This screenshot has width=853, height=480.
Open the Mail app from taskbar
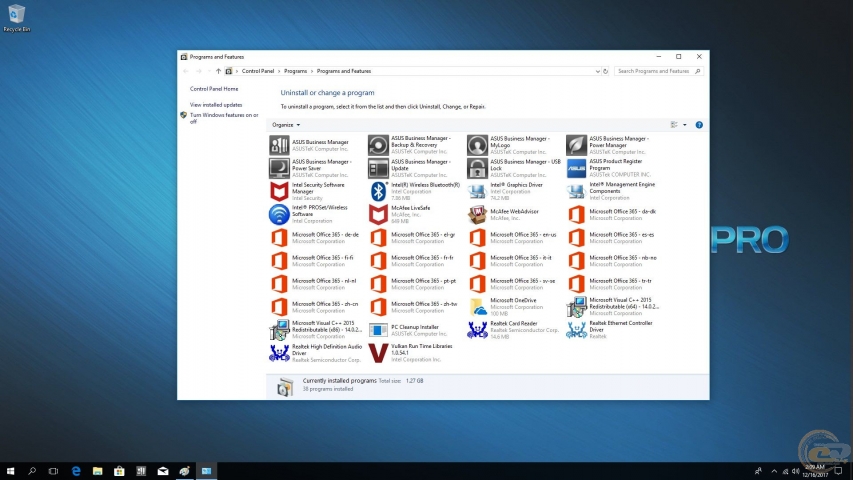pyautogui.click(x=163, y=471)
